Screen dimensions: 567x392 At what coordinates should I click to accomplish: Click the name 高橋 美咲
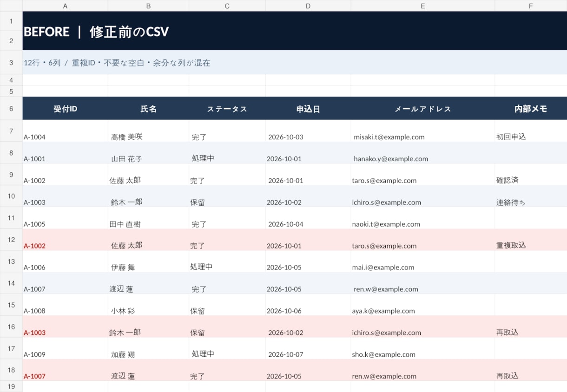click(x=126, y=137)
